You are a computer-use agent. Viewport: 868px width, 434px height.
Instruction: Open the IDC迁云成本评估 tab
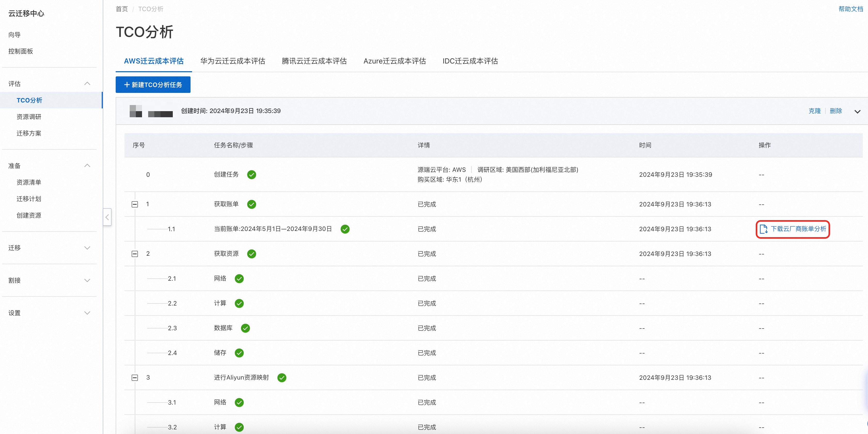tap(470, 61)
